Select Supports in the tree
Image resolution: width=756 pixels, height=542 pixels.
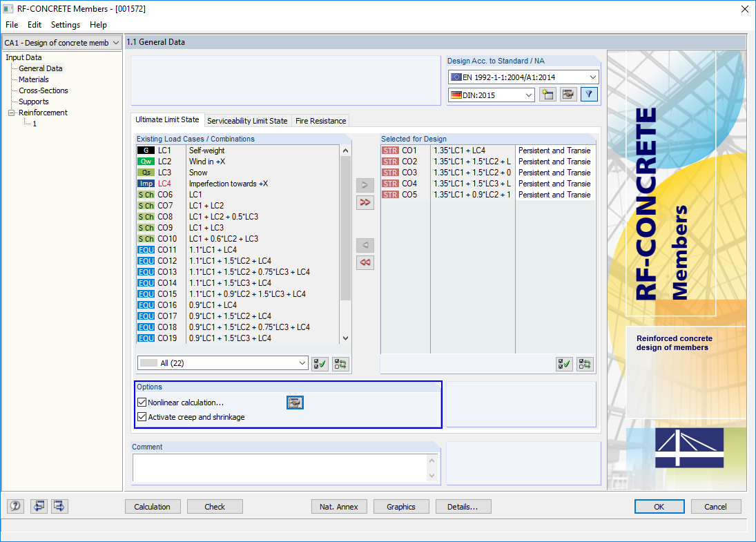click(x=34, y=101)
